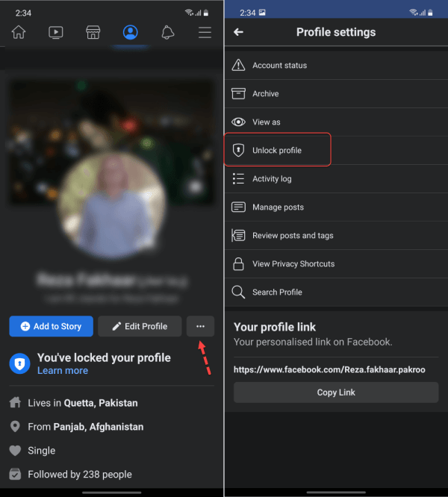448x497 pixels.
Task: Open the Marketplace tab
Action: pos(93,32)
